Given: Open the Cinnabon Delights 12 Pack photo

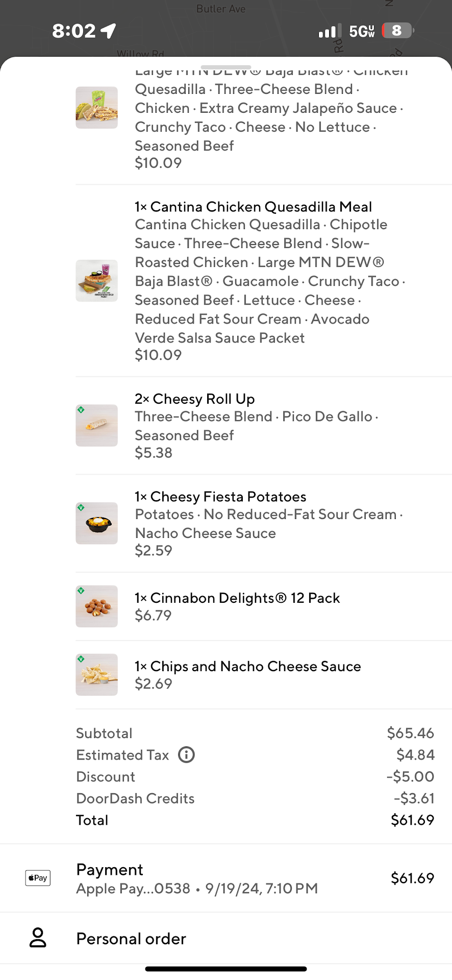Looking at the screenshot, I should point(97,606).
